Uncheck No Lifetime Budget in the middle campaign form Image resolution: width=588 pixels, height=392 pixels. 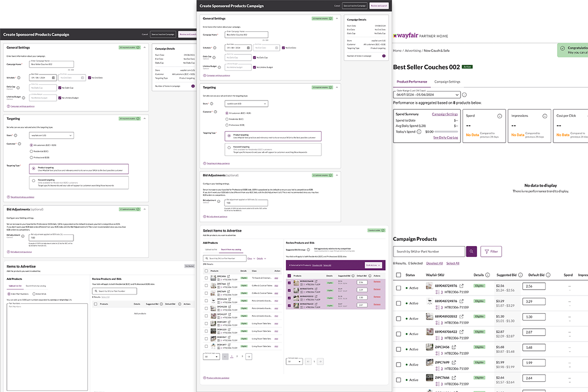tap(253, 67)
